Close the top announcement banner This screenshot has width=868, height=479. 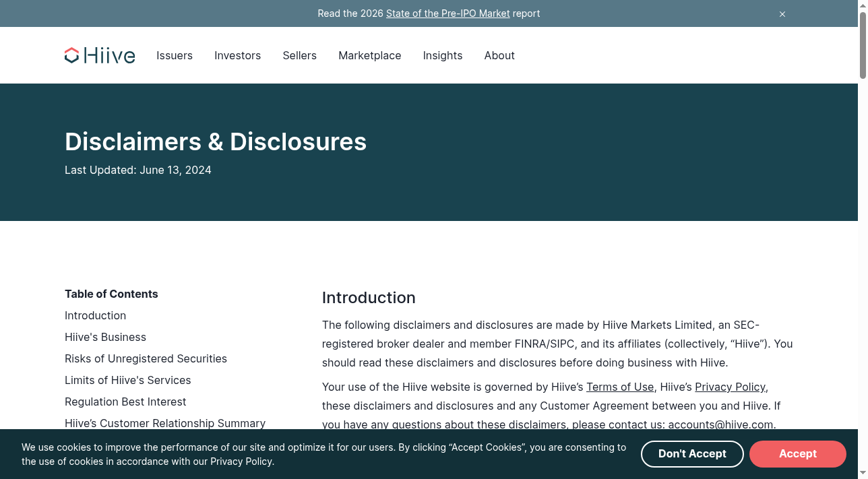[782, 14]
